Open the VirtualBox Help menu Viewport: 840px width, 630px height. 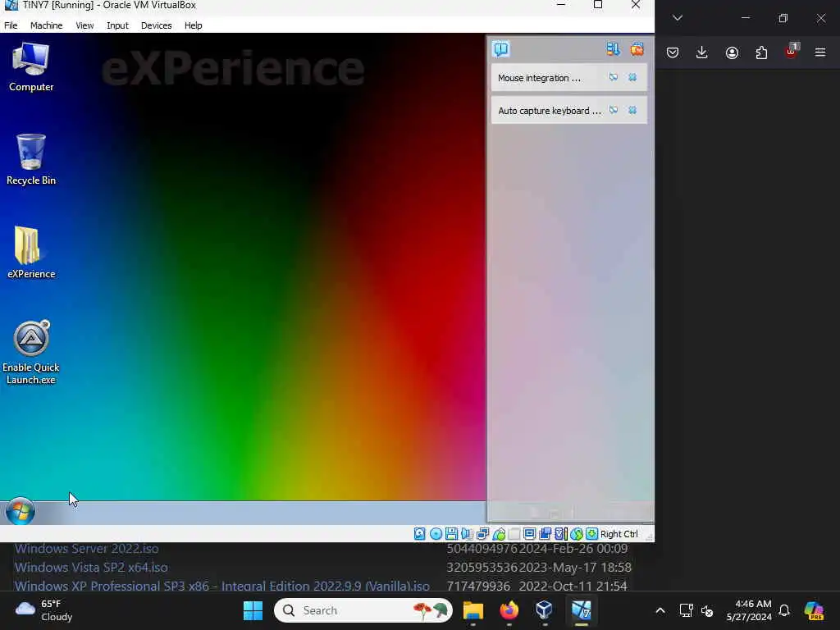click(193, 25)
